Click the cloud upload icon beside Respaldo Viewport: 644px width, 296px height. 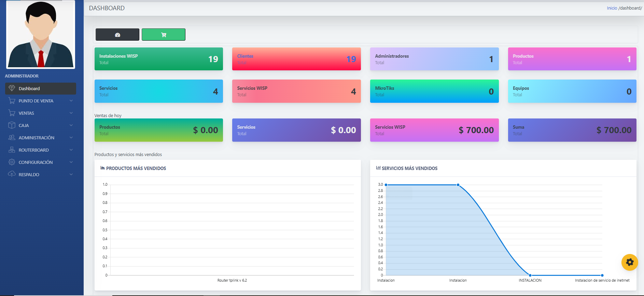click(12, 174)
